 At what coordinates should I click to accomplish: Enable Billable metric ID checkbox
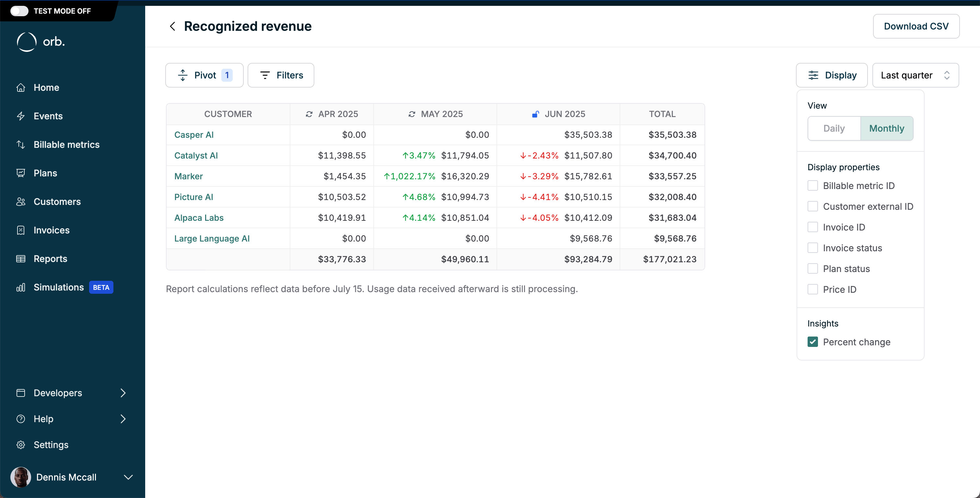812,186
